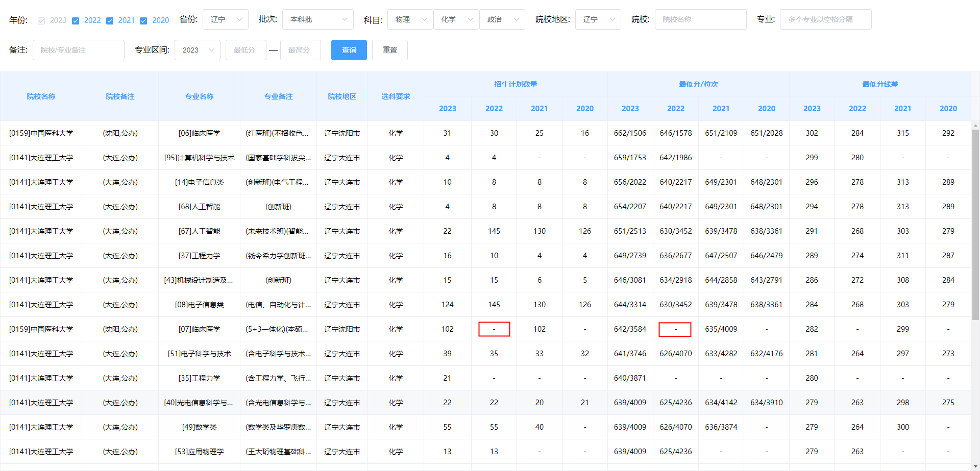980x471 pixels.
Task: Enable the 2023 year checkbox
Action: coord(41,20)
